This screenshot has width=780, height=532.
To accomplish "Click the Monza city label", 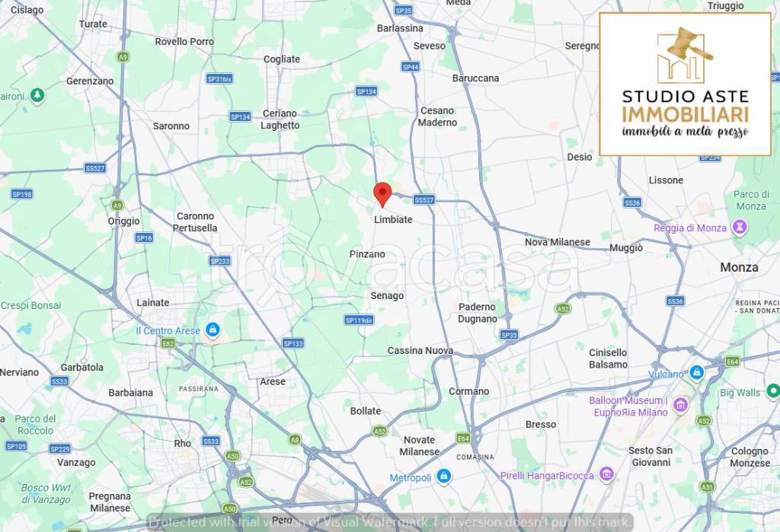I will point(739,267).
